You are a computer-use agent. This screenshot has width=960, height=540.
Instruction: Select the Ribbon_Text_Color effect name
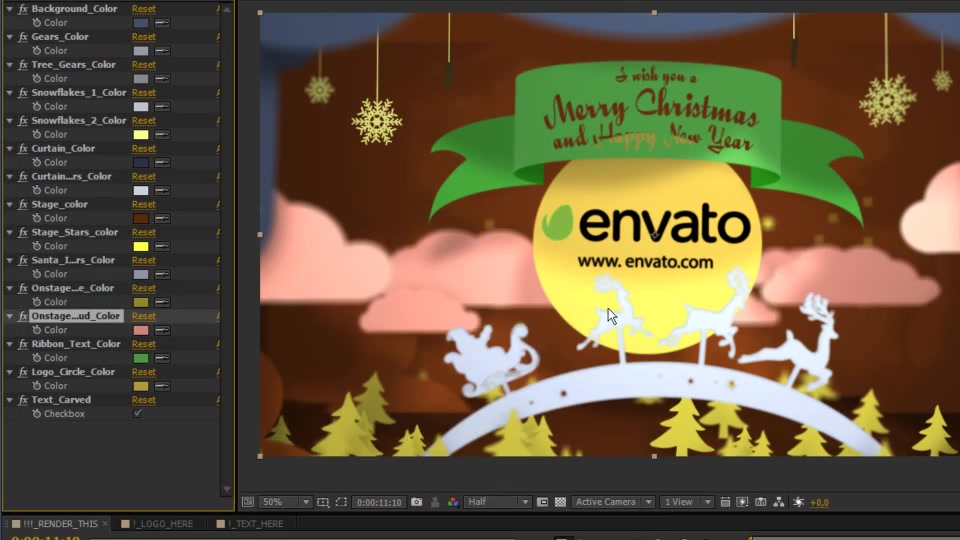[x=76, y=344]
